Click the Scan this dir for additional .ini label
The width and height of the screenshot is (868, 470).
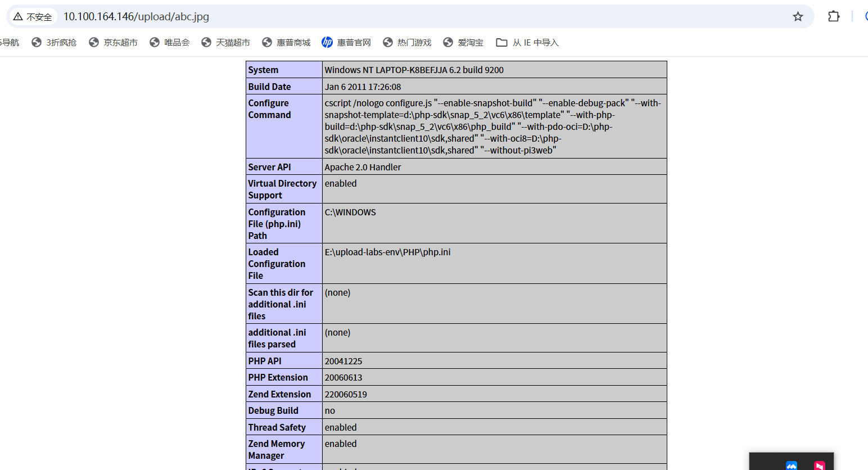(x=281, y=304)
